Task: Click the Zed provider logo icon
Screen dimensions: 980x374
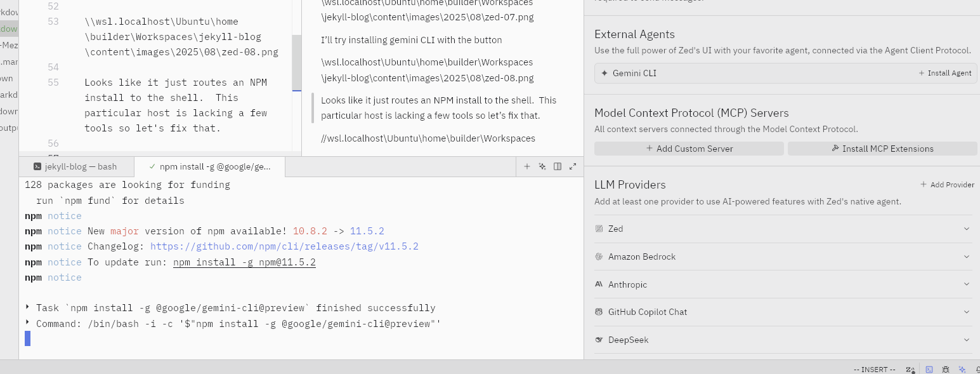Action: pyautogui.click(x=599, y=229)
